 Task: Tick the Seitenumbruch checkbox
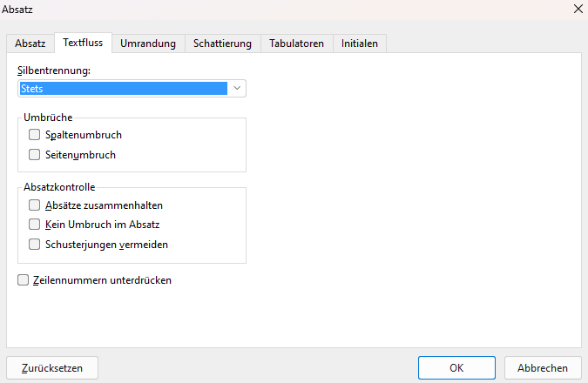coord(35,155)
